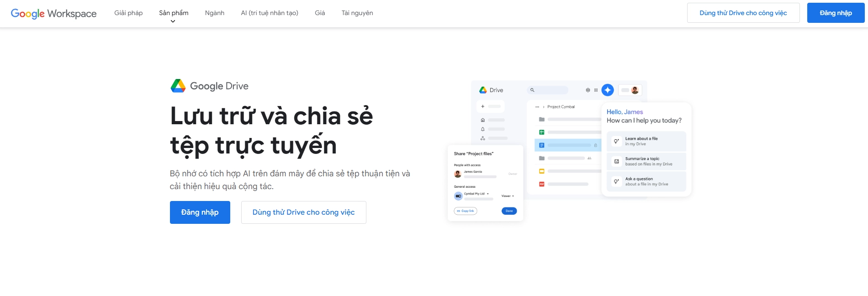Open the Ngành menu
The height and width of the screenshot is (296, 868).
(215, 13)
